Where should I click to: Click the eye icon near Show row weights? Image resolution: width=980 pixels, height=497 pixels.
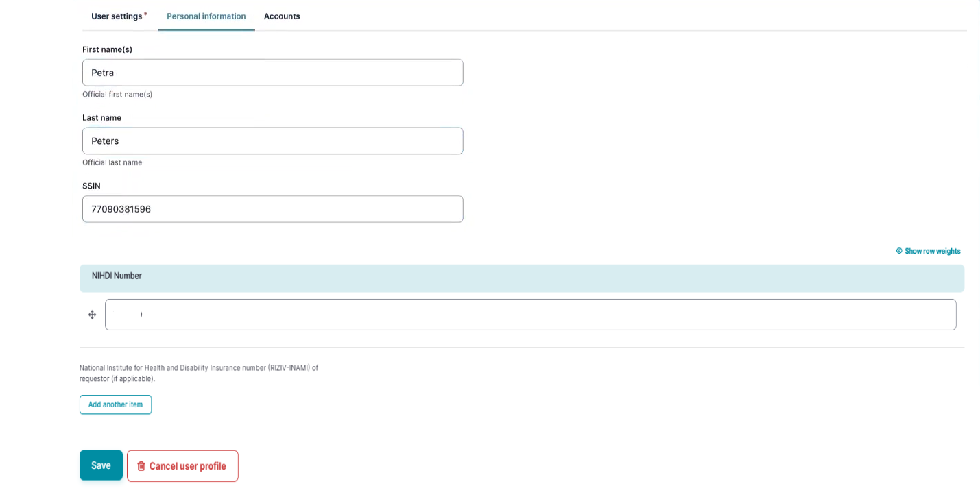899,251
